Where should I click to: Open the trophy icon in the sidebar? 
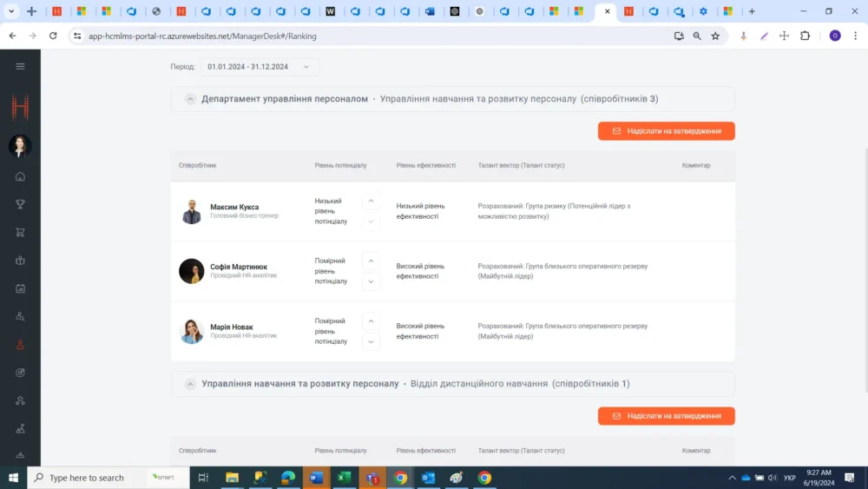(20, 204)
